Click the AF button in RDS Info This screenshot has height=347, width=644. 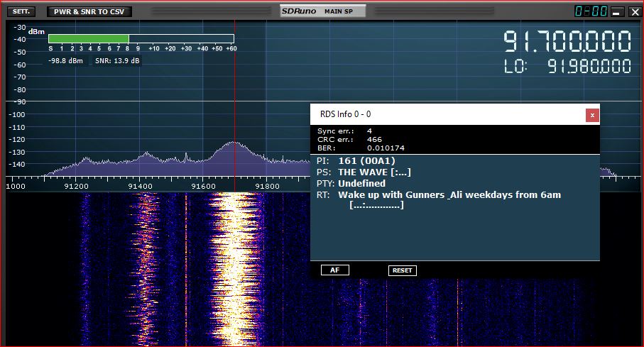[x=334, y=270]
